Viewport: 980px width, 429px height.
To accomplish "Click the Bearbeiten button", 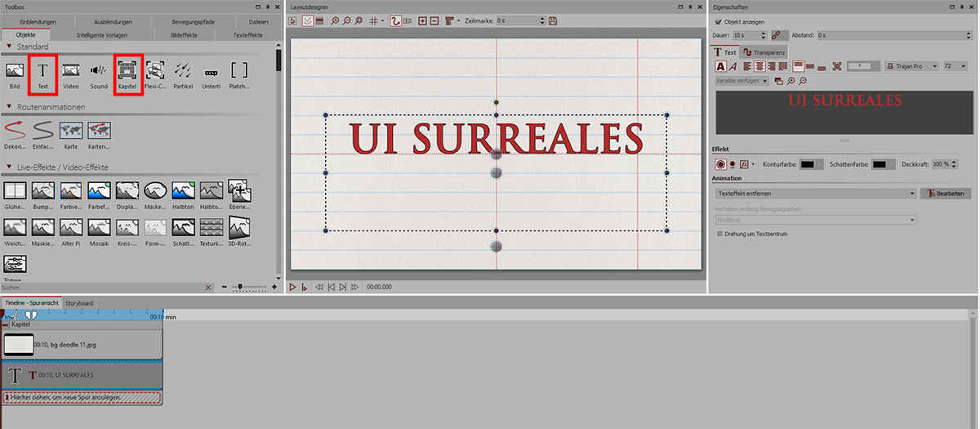I will click(944, 194).
